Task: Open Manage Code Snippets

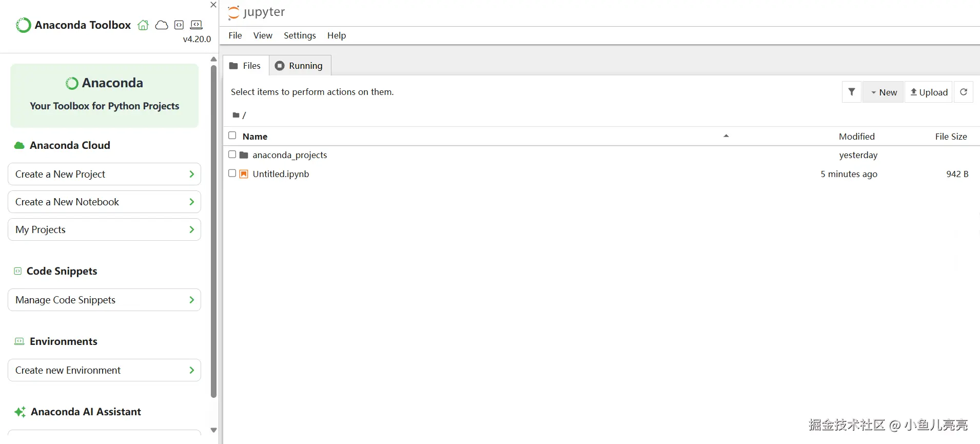Action: pyautogui.click(x=104, y=300)
